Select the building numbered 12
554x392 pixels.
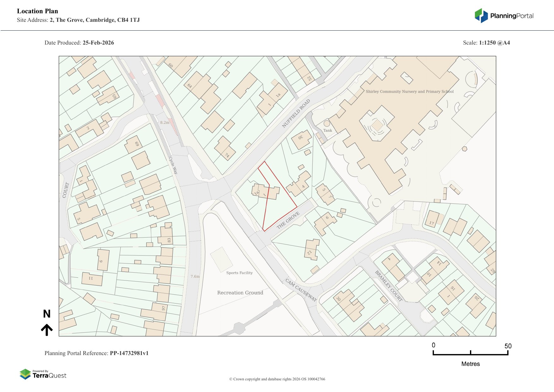pyautogui.click(x=311, y=250)
